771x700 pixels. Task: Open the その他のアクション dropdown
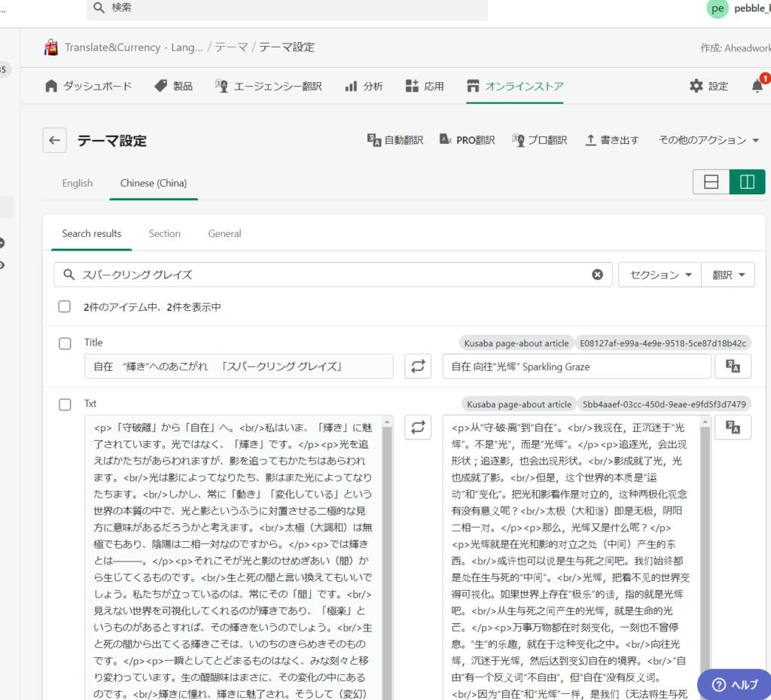coord(709,140)
